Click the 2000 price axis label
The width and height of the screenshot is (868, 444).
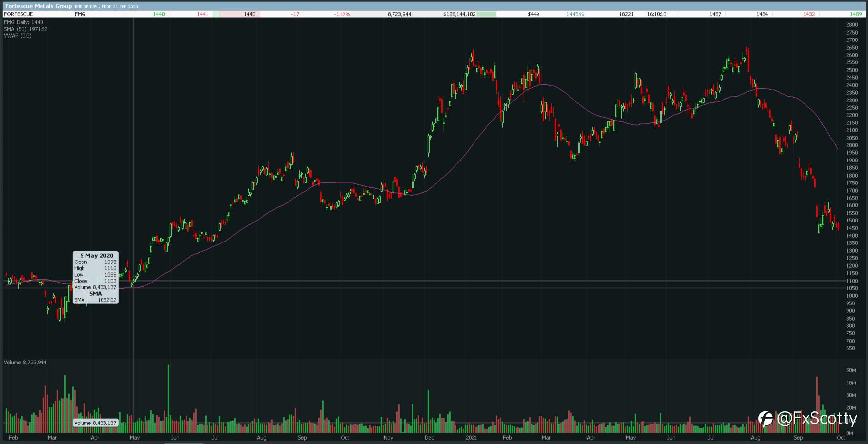tap(852, 145)
